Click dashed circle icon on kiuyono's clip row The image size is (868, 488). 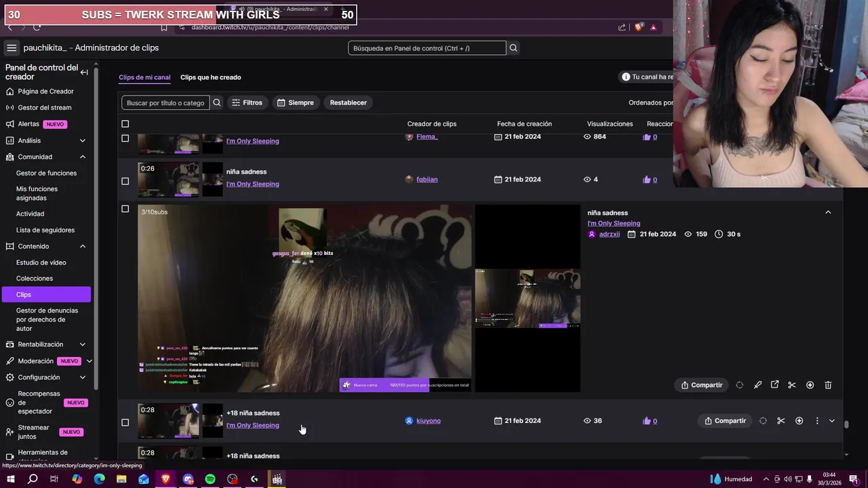point(763,421)
